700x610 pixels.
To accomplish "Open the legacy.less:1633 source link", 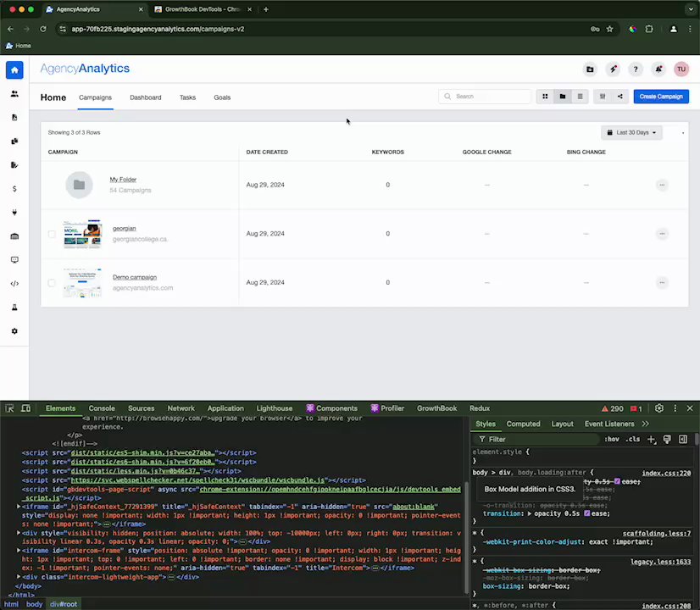I will pyautogui.click(x=661, y=562).
